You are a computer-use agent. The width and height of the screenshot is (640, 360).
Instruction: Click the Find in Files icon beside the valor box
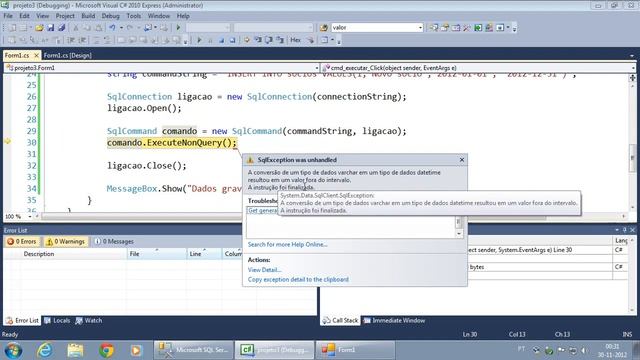coord(324,28)
